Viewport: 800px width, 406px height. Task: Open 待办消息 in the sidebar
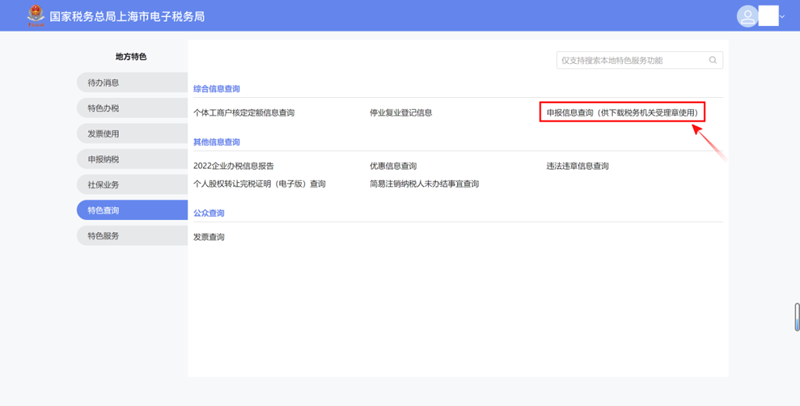click(x=132, y=83)
